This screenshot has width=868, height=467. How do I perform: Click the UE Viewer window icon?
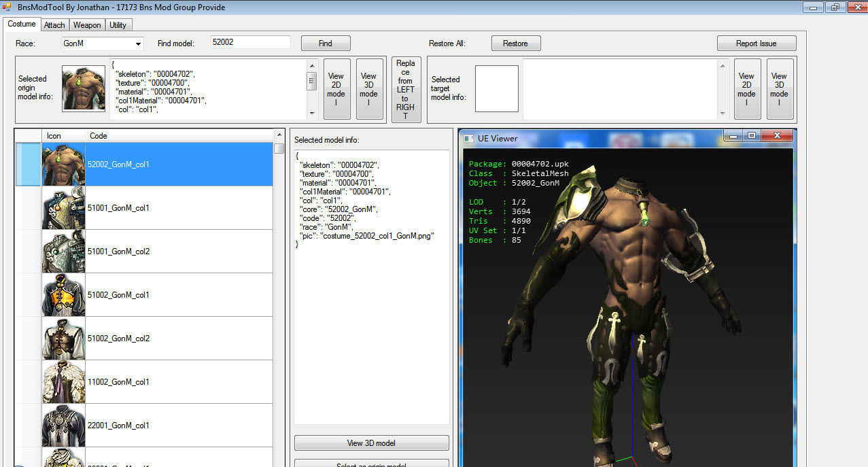pos(468,138)
